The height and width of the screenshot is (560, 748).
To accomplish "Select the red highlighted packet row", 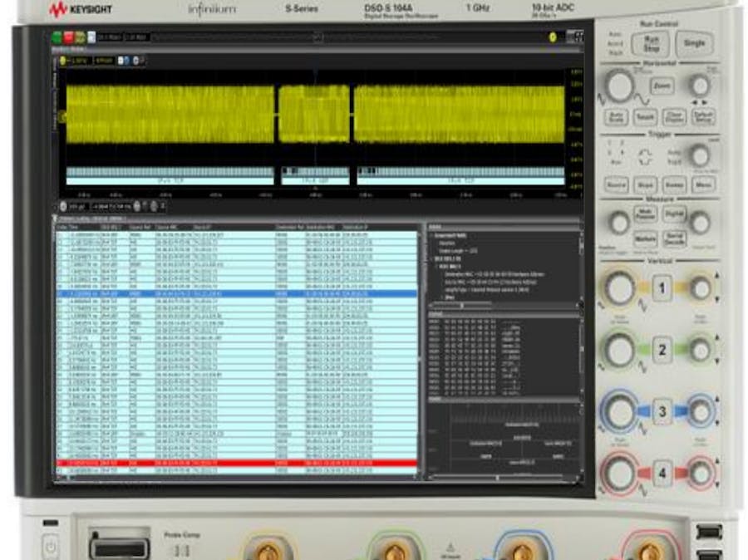I will pyautogui.click(x=237, y=463).
